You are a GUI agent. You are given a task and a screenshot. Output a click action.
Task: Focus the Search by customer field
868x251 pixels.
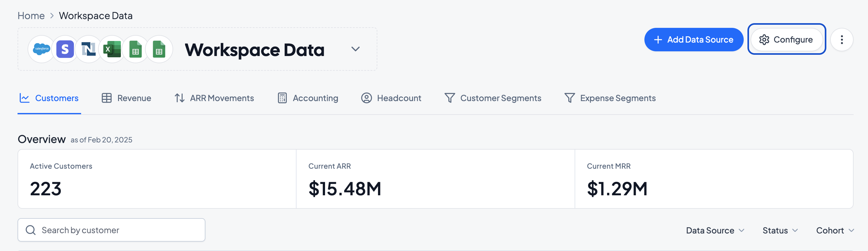(118, 230)
